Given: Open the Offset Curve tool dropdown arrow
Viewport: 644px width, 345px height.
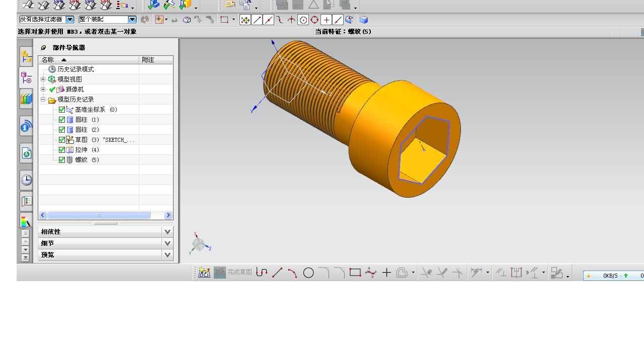Looking at the screenshot, I should (x=413, y=273).
